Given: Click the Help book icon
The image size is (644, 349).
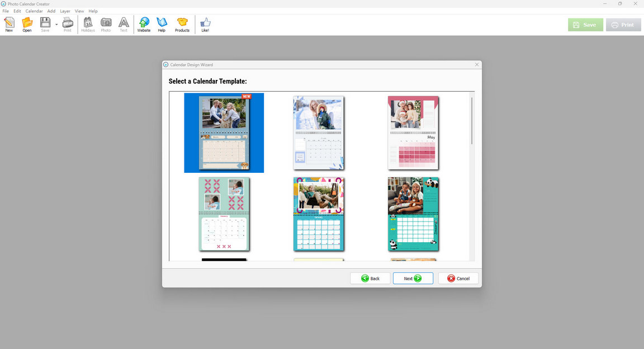Looking at the screenshot, I should point(162,25).
